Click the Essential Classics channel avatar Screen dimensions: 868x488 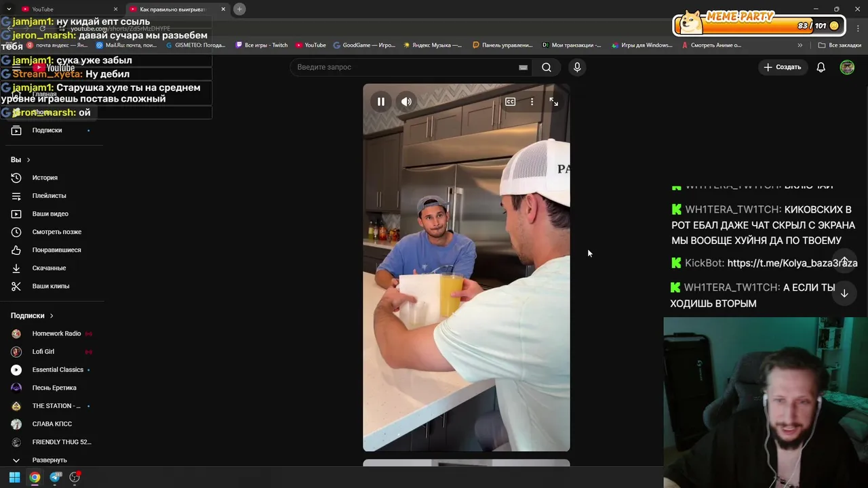(16, 369)
